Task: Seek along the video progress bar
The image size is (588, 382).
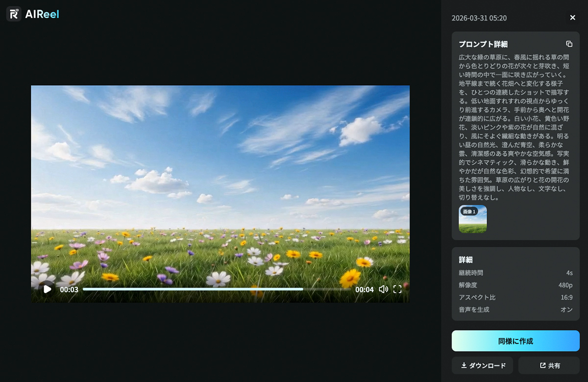Action: click(x=217, y=289)
